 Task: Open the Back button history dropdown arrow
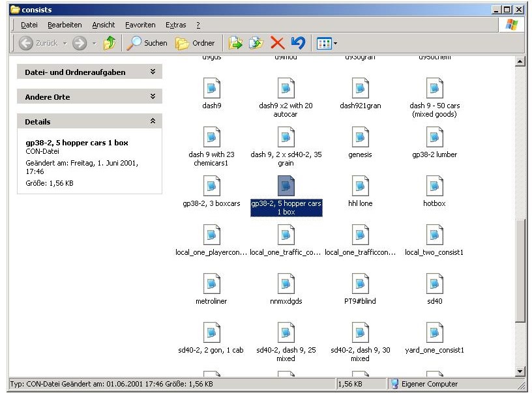64,43
